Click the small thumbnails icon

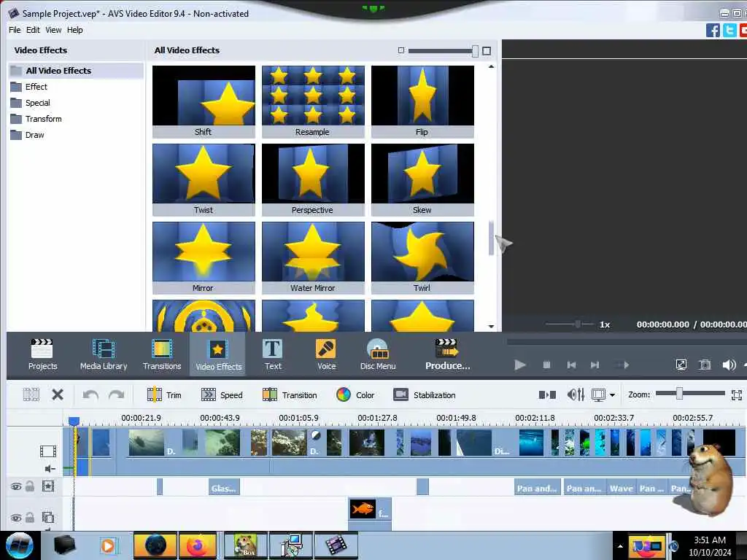point(401,50)
